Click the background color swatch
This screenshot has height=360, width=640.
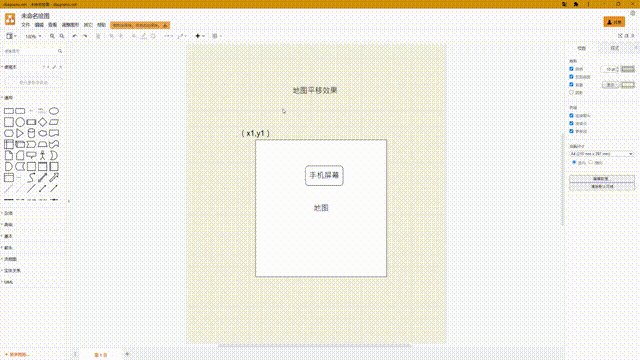coord(628,84)
